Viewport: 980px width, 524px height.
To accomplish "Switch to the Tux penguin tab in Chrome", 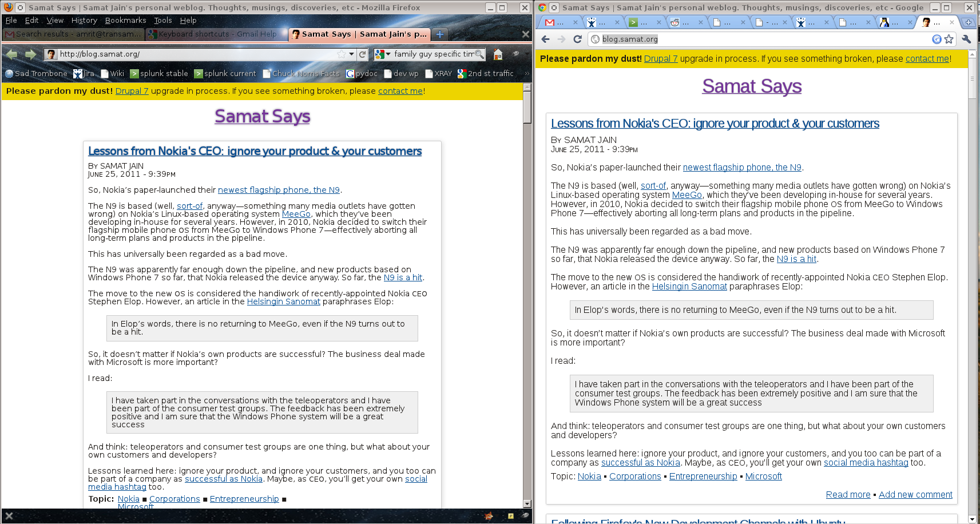I will pyautogui.click(x=895, y=22).
